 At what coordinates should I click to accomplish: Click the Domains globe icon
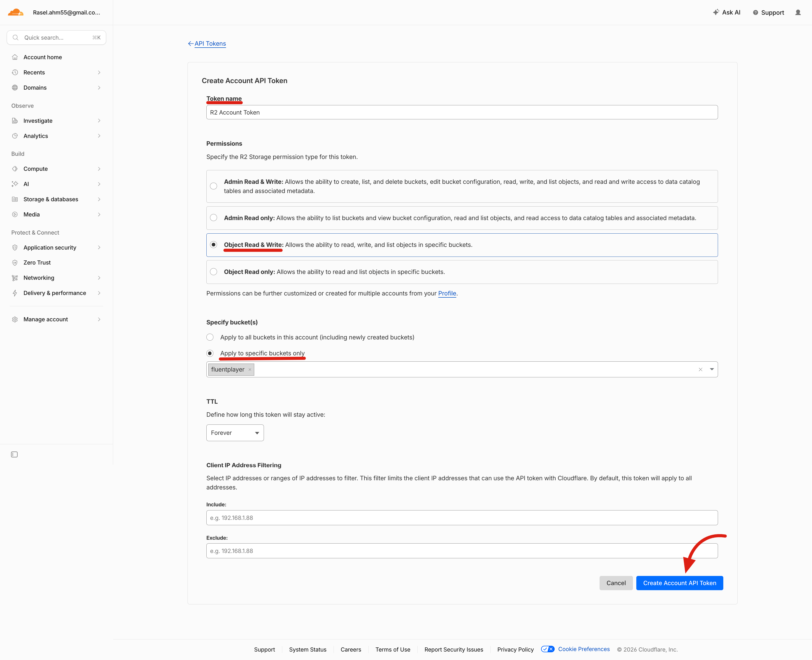coord(15,87)
